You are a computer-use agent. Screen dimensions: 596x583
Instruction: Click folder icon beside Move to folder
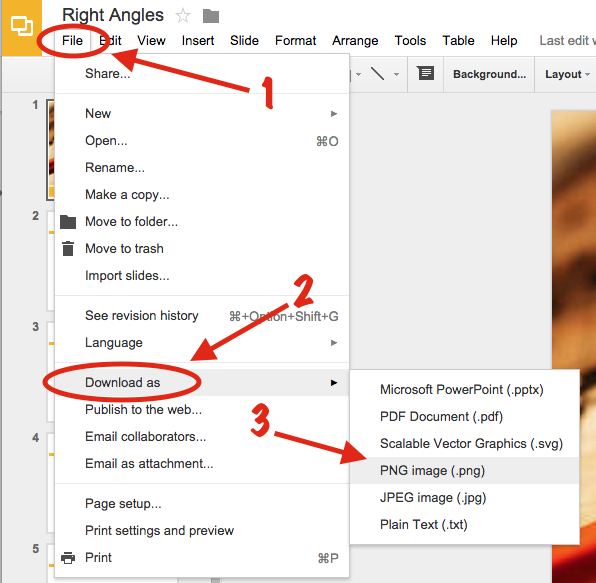(68, 222)
